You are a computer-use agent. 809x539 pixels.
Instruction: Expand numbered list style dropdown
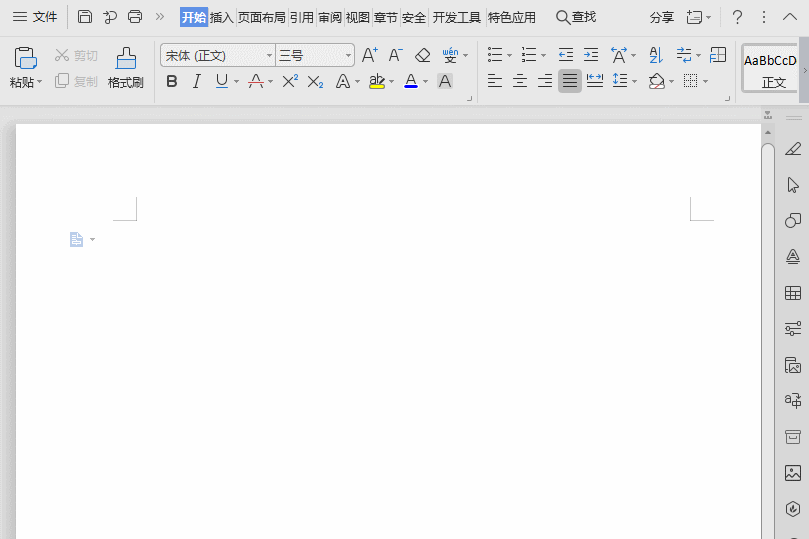click(543, 55)
